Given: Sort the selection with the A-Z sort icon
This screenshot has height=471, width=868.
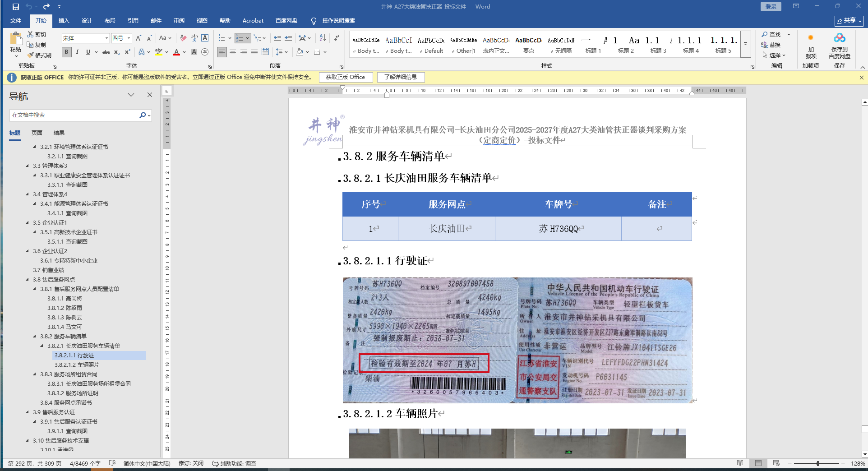Looking at the screenshot, I should tap(323, 38).
